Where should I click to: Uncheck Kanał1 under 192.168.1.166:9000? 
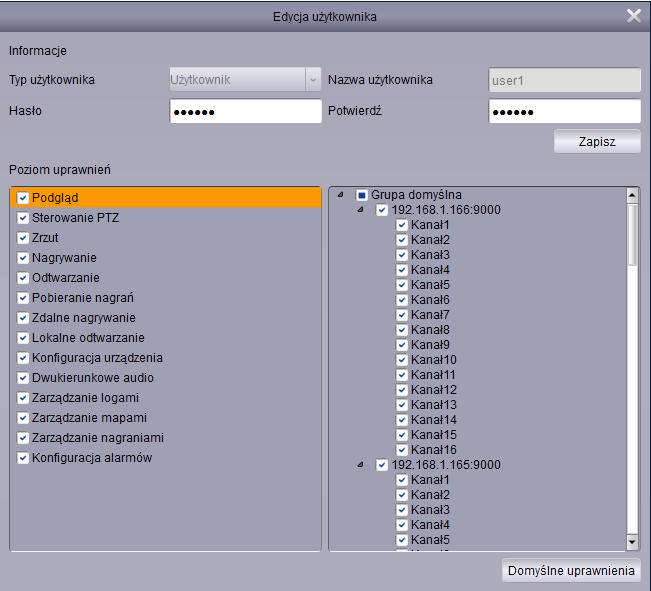pos(401,225)
